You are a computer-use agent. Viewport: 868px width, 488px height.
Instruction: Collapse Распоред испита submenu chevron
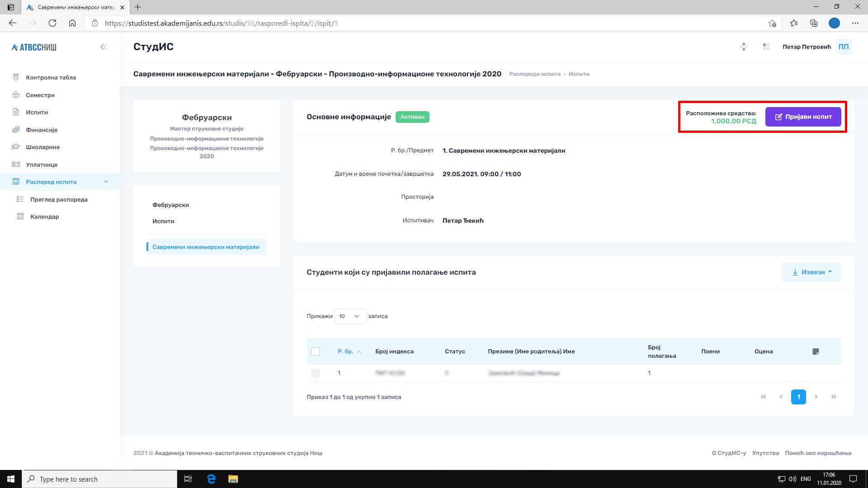click(106, 182)
